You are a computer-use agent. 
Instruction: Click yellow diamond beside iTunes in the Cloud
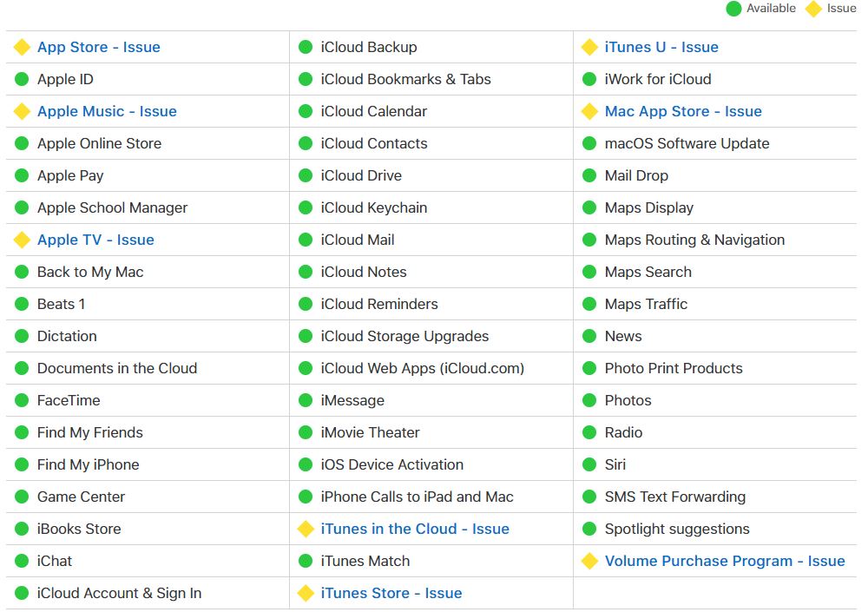[306, 529]
